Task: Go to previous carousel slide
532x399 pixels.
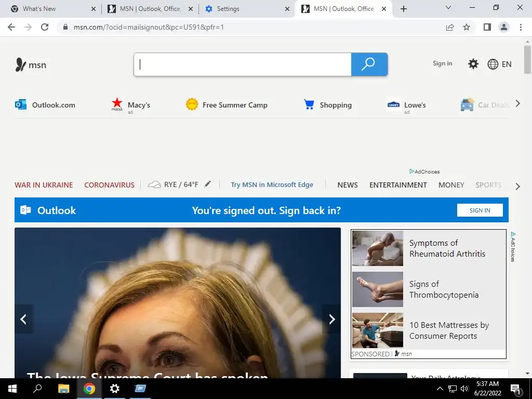Action: [23, 319]
